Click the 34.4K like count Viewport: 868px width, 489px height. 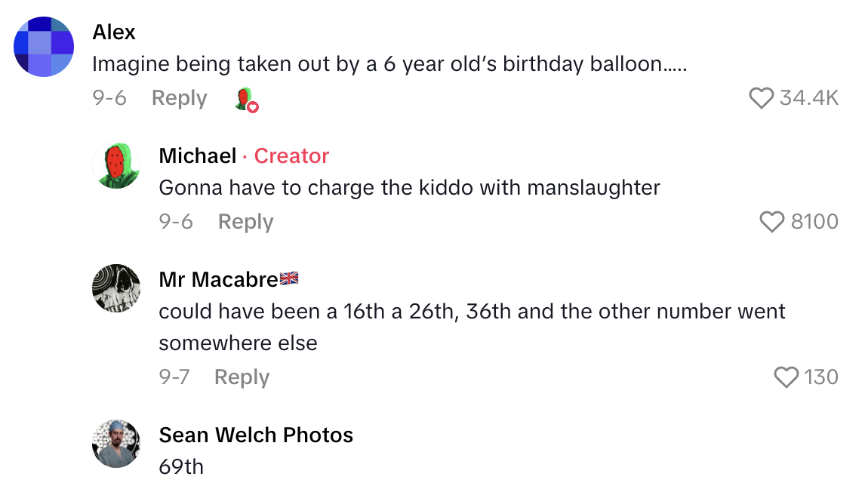pyautogui.click(x=808, y=98)
